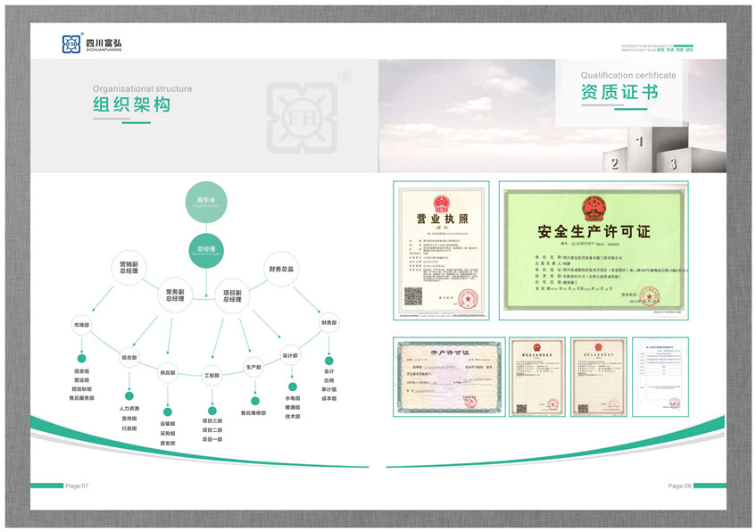This screenshot has height=532, width=756.
Task: Select the 组织架构 heading
Action: tap(131, 104)
